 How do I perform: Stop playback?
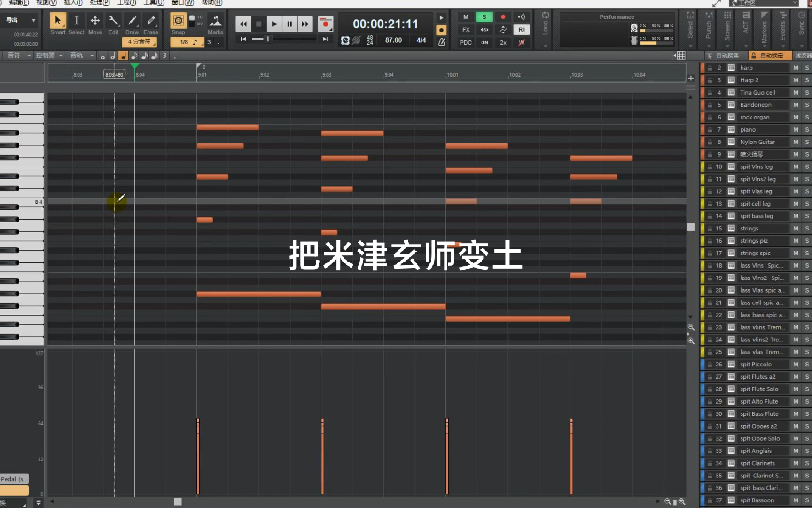point(258,24)
